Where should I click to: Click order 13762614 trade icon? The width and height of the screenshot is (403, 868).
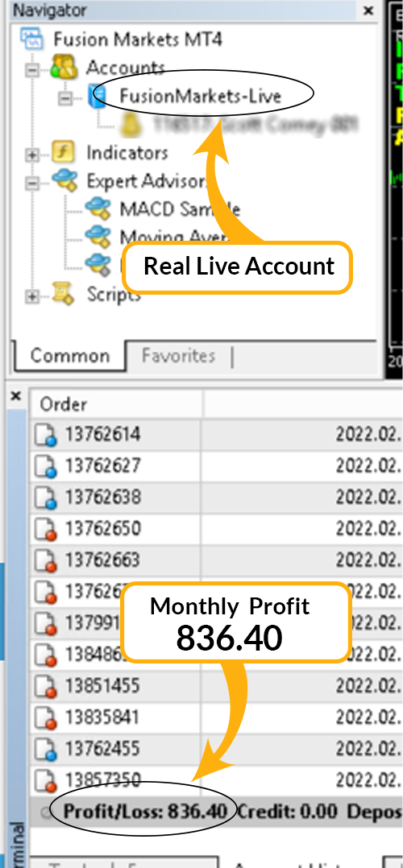47,436
